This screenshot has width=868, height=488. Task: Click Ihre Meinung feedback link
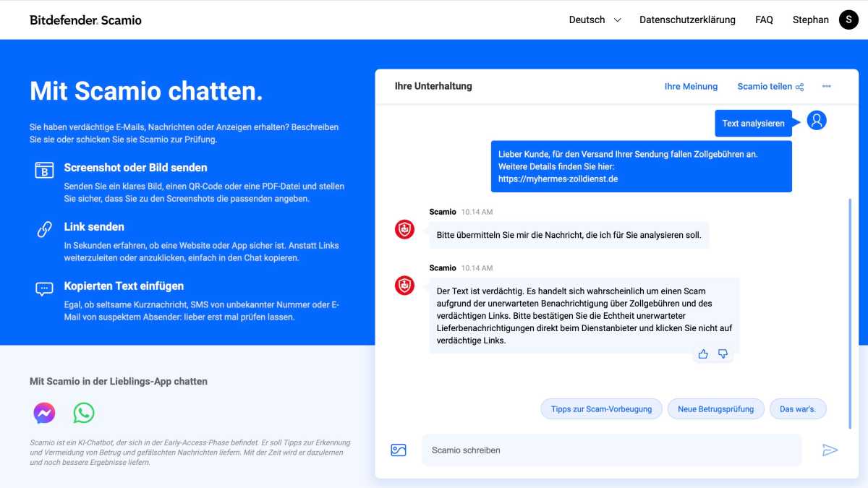pos(691,86)
